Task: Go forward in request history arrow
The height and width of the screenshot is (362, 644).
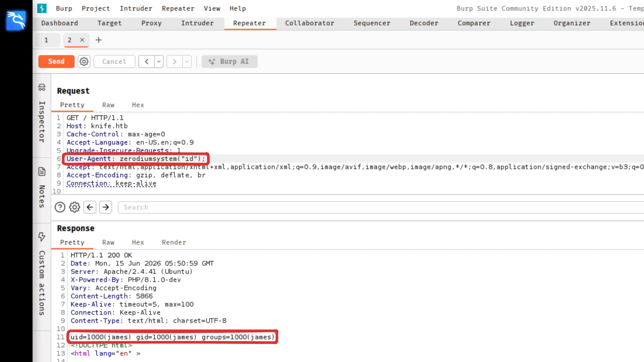Action: (174, 62)
